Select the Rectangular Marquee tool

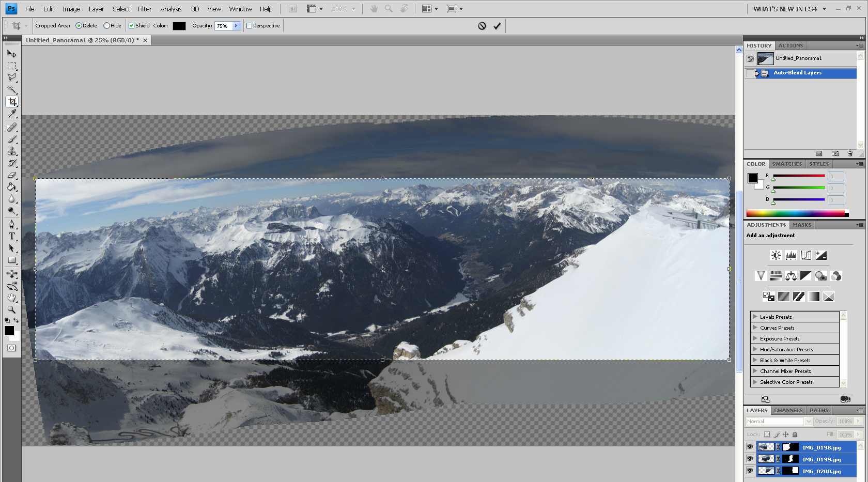pyautogui.click(x=11, y=66)
